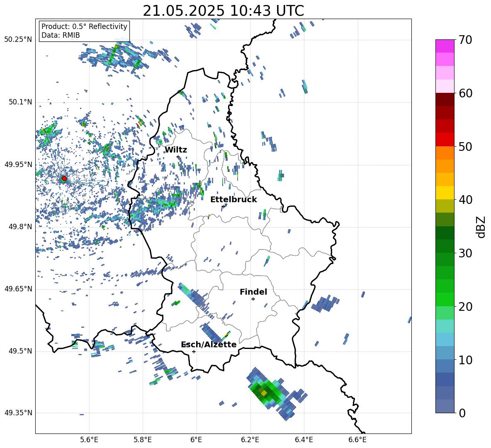
Task: Click the 20 value on the colorbar
Action: [465, 306]
